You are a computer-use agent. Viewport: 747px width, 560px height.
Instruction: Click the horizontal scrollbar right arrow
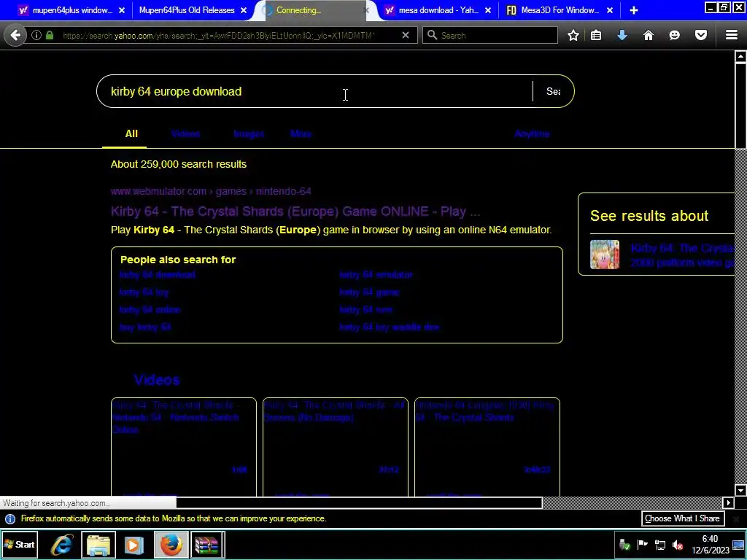point(729,502)
